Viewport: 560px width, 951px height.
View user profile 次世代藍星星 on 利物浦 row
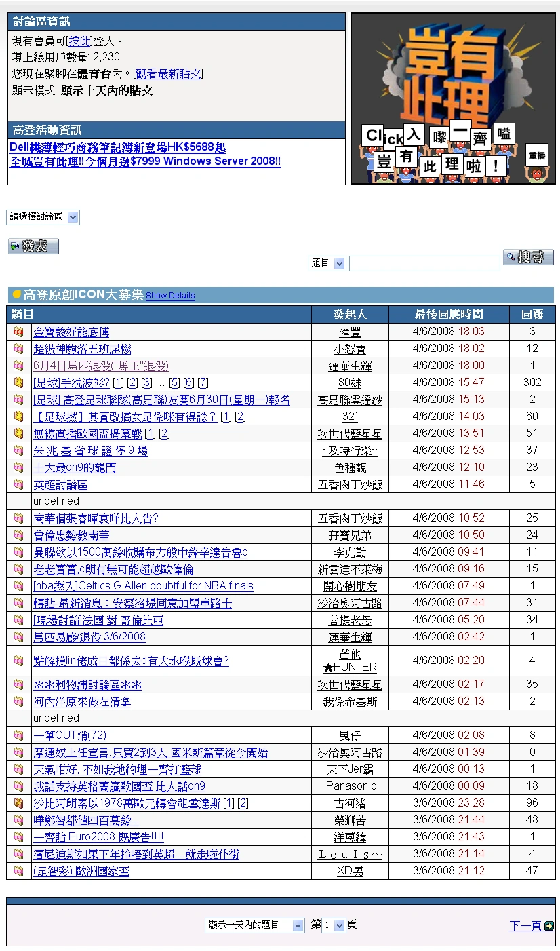point(350,685)
